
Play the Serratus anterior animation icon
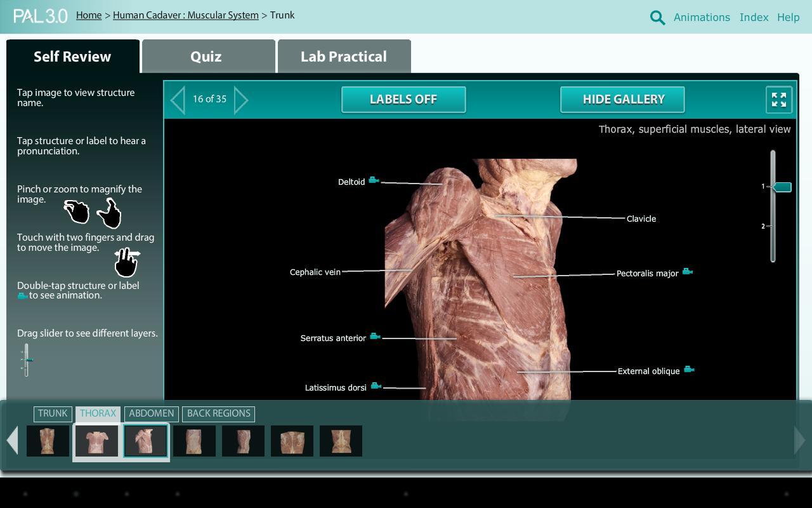click(374, 335)
